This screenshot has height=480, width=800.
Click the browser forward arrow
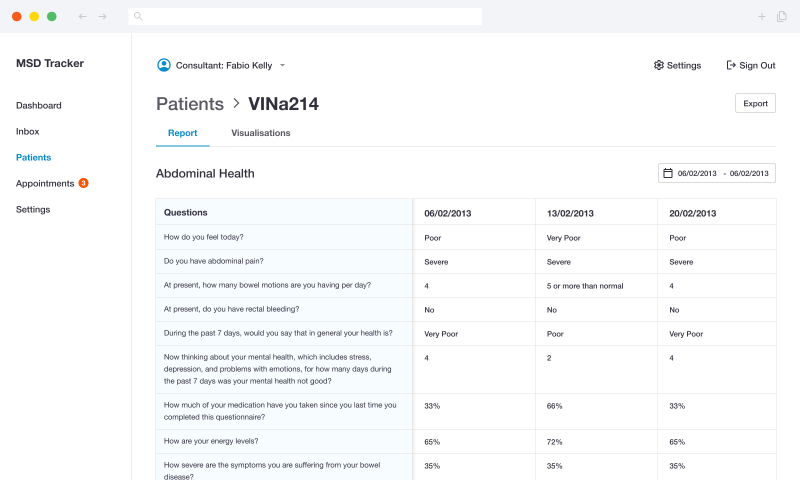pyautogui.click(x=103, y=16)
